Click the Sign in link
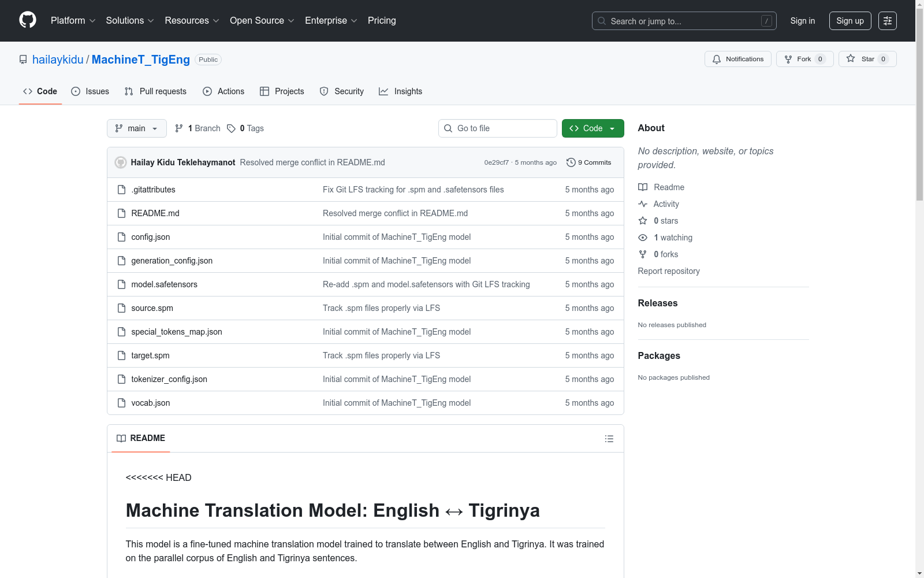 [x=803, y=21]
